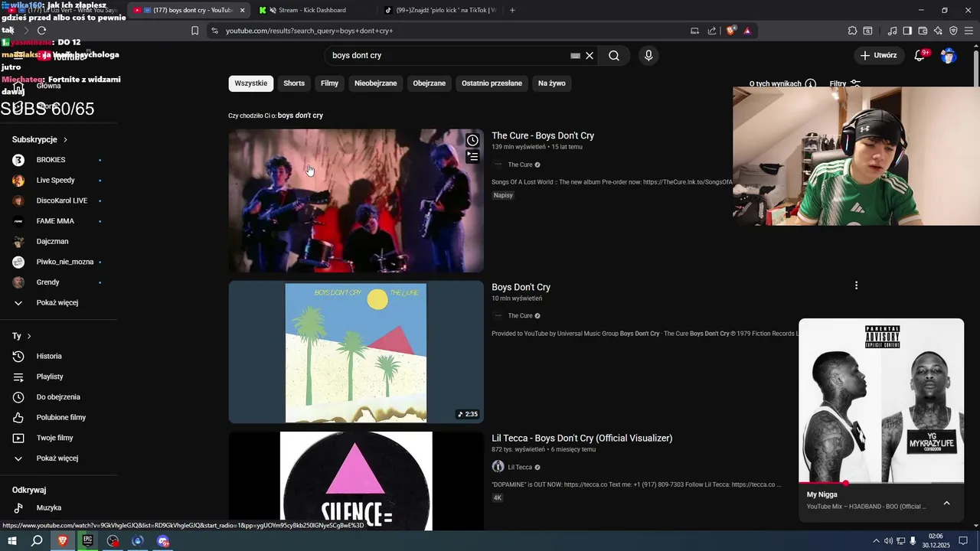Open the three-dot menu for Boys Don't Cry
The width and height of the screenshot is (980, 551).
point(856,285)
